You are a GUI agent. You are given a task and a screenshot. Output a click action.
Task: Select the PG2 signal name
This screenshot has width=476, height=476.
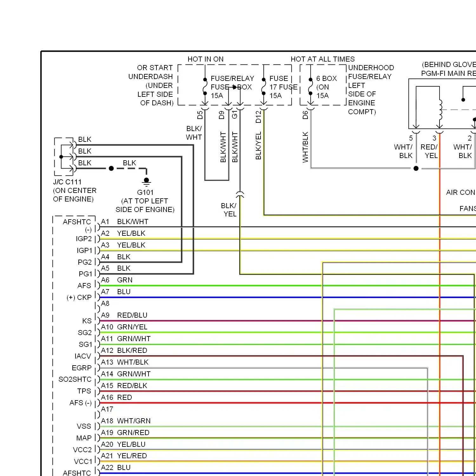[85, 262]
